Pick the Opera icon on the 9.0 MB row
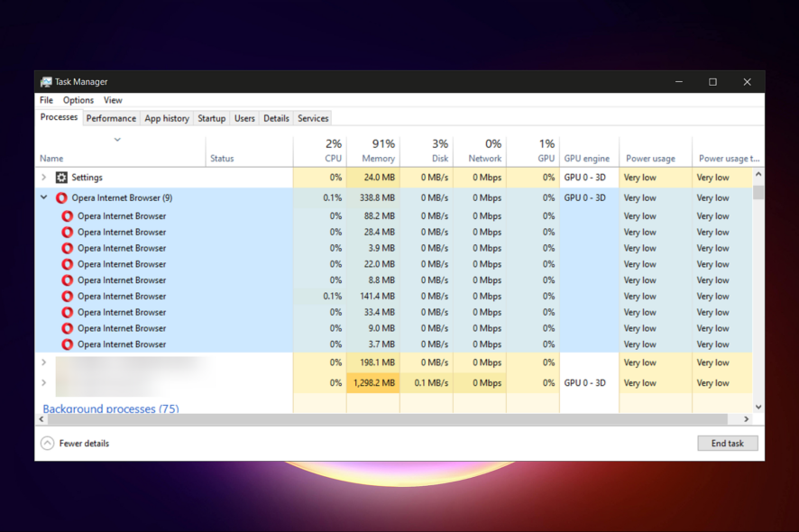Screen dimensions: 799x532 68,329
